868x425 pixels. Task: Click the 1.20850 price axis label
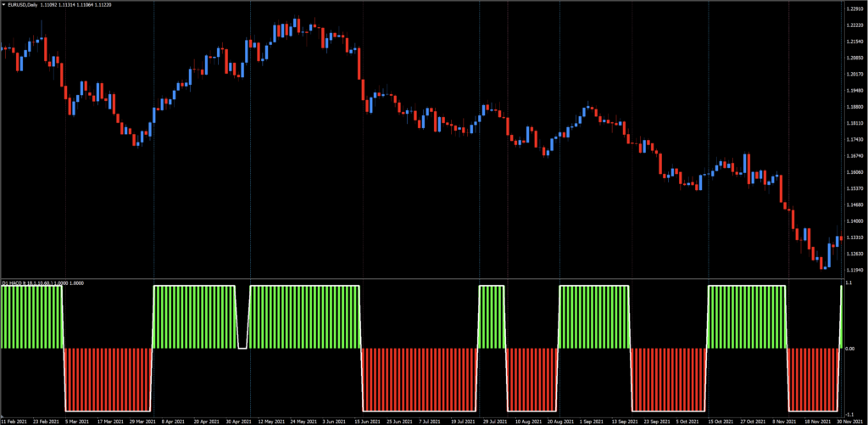(x=854, y=59)
